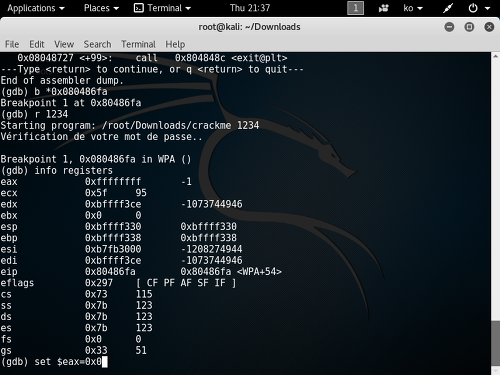
Task: Click the pen color picker tray icon
Action: pyautogui.click(x=448, y=8)
